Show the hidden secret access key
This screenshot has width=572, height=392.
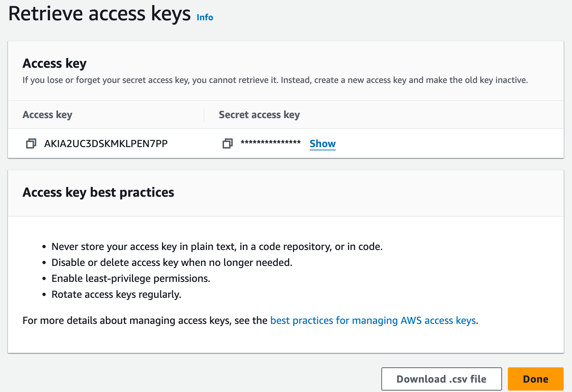(323, 143)
